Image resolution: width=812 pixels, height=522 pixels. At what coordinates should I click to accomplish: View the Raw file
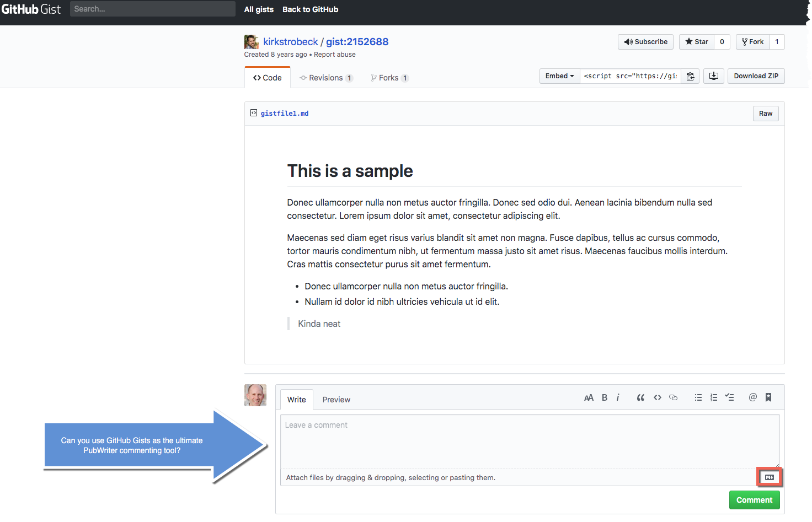(x=766, y=114)
